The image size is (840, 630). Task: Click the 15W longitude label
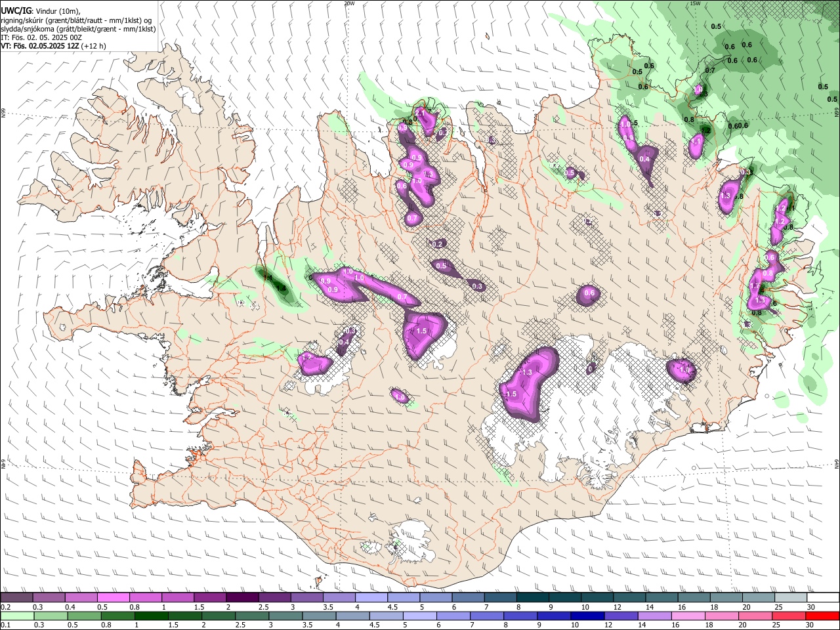(695, 3)
